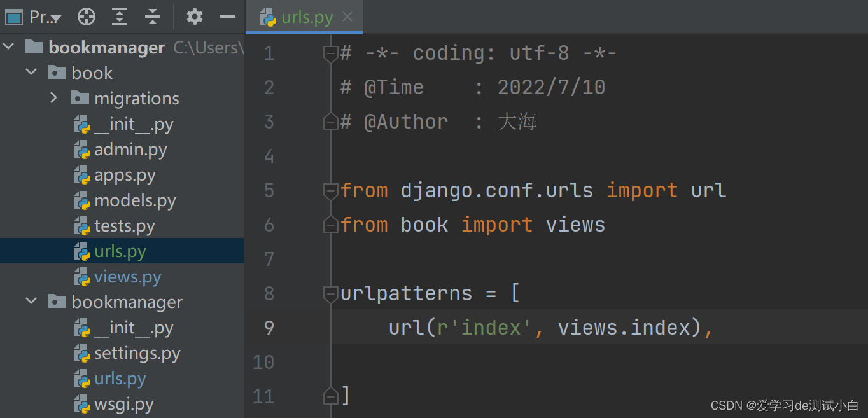Select the inner bookmanager package folder
This screenshot has width=868, height=418.
click(127, 302)
